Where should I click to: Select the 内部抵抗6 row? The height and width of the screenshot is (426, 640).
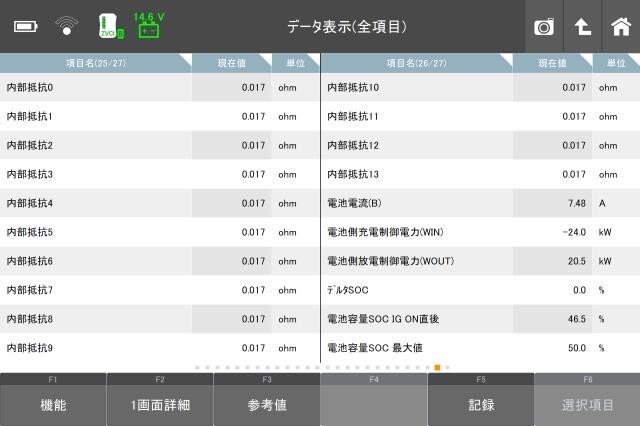(160, 261)
